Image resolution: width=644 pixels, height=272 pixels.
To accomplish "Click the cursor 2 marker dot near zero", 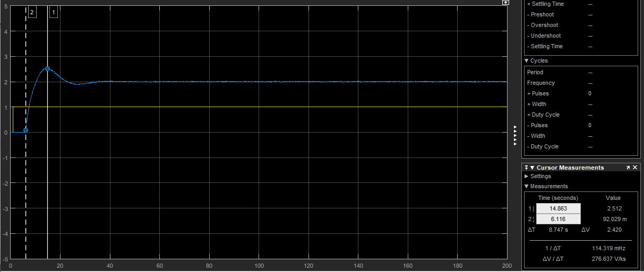I will coord(25,130).
